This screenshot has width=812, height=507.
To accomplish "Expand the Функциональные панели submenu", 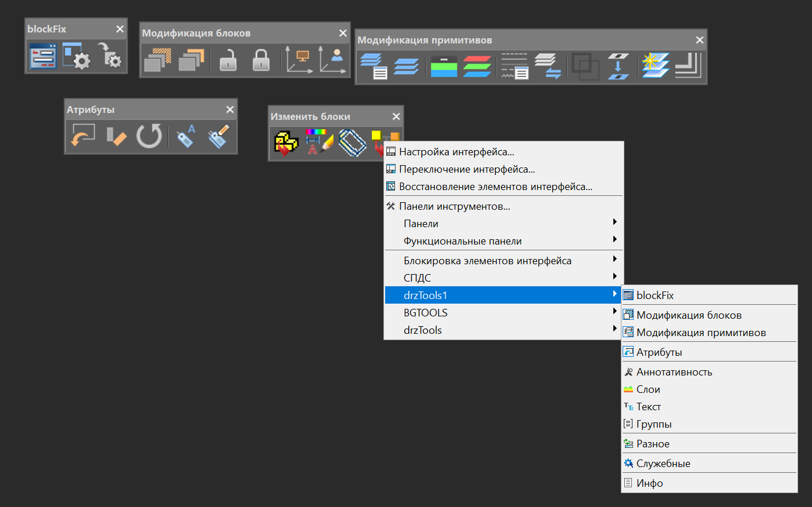I will (x=504, y=241).
